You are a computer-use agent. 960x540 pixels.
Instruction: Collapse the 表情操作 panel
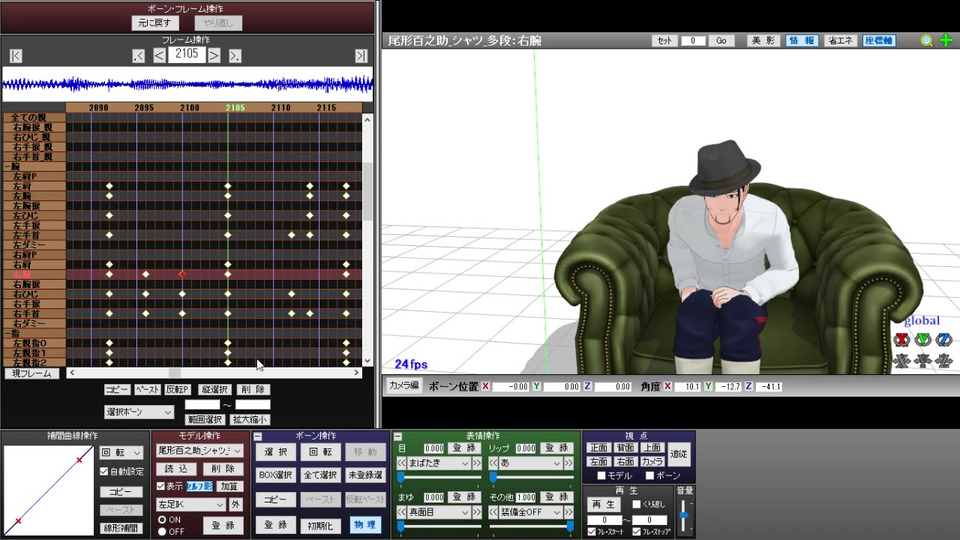398,437
